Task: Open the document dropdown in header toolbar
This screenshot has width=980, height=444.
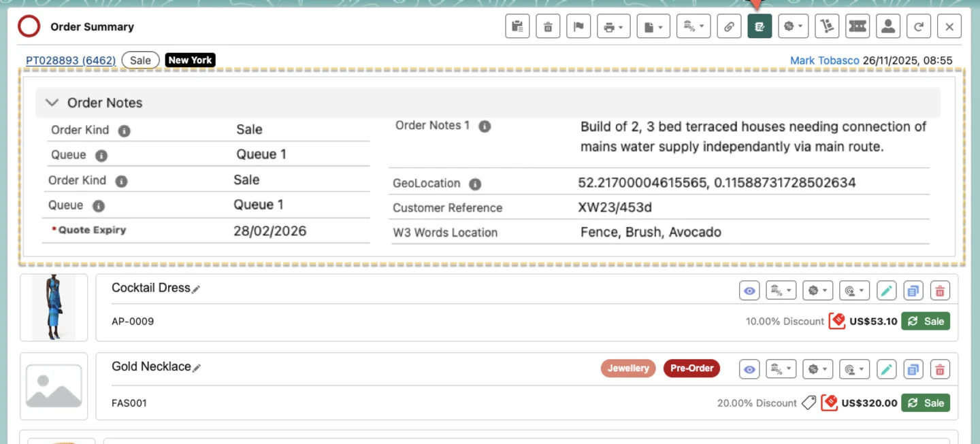Action: tap(654, 27)
